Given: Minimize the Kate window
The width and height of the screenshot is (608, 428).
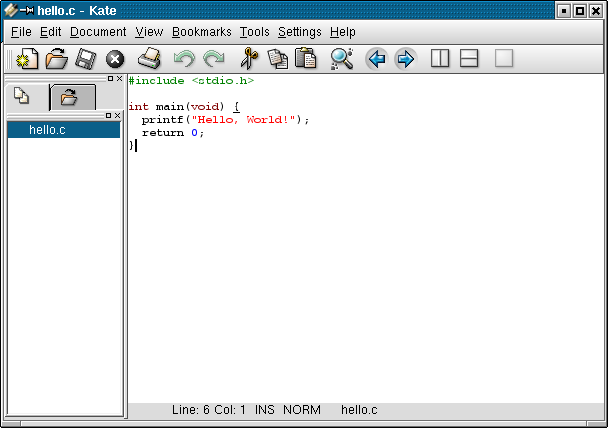Looking at the screenshot, I should coord(564,11).
